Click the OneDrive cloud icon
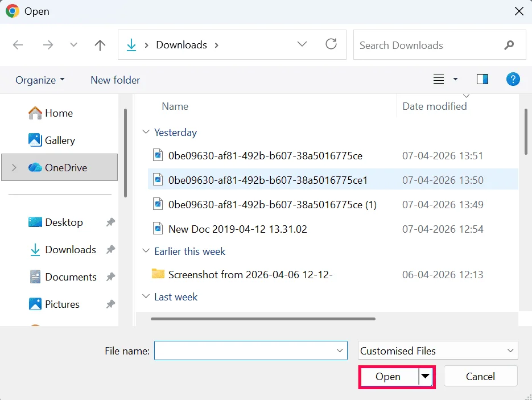 [35, 167]
